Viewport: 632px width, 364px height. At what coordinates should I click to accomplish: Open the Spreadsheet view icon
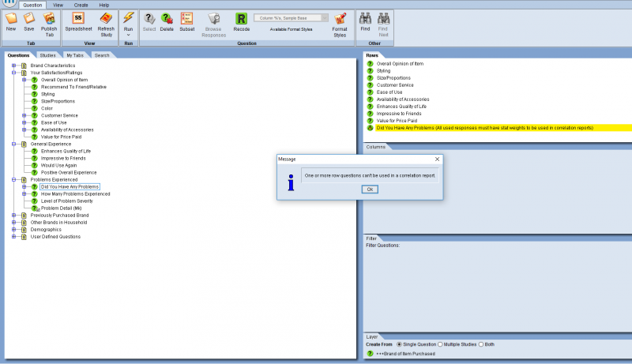[78, 18]
